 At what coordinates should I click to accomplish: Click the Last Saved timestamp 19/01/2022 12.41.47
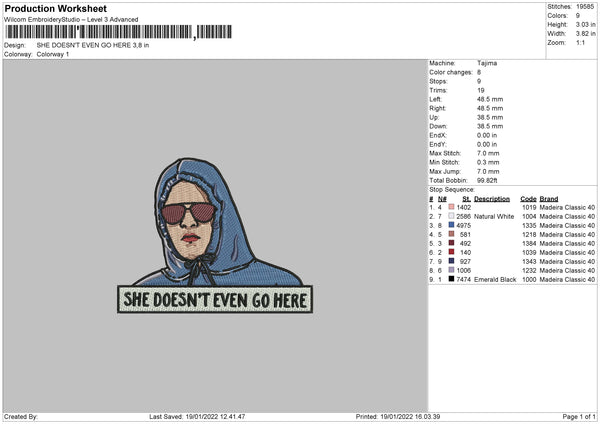point(215,417)
